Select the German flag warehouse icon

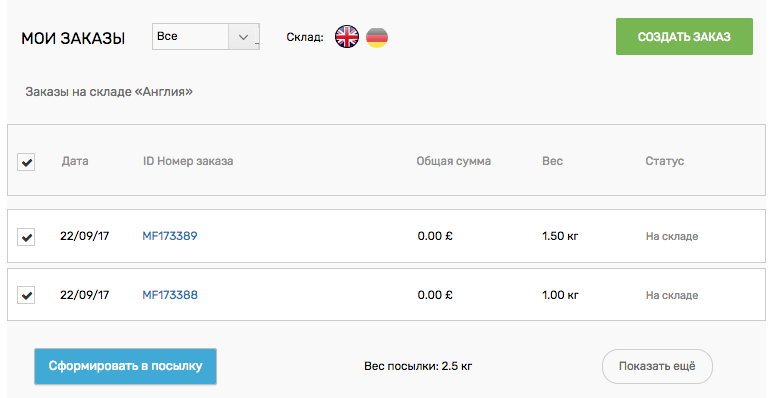click(377, 37)
